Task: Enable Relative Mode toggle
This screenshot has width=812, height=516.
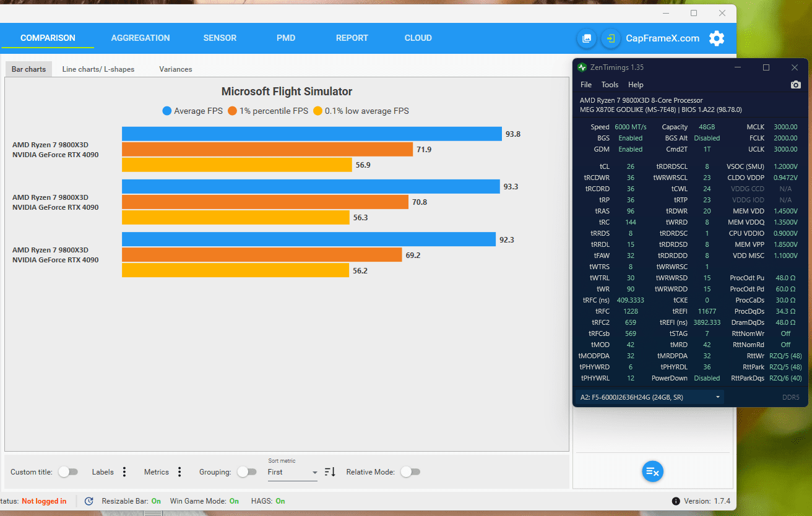Action: (410, 472)
